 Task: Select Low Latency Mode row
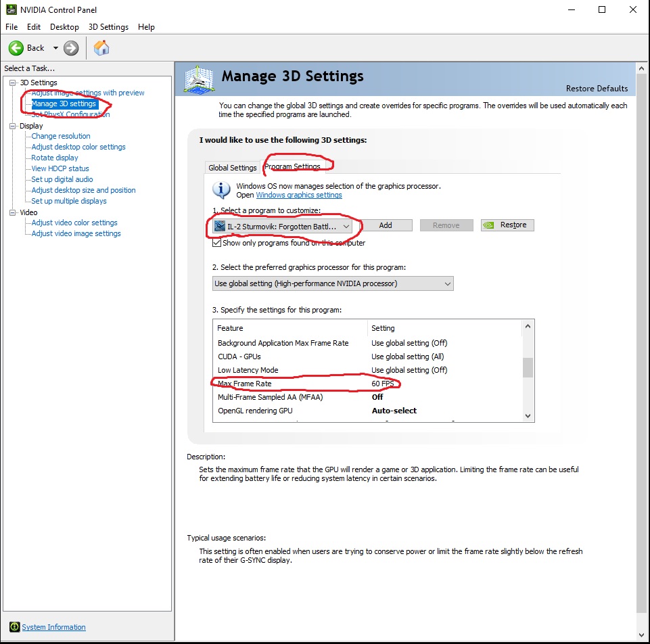367,370
